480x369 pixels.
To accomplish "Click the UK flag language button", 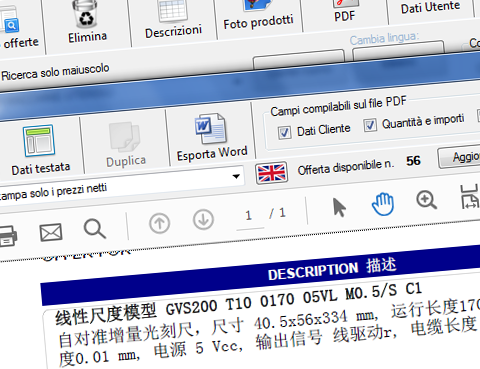I will pyautogui.click(x=271, y=173).
